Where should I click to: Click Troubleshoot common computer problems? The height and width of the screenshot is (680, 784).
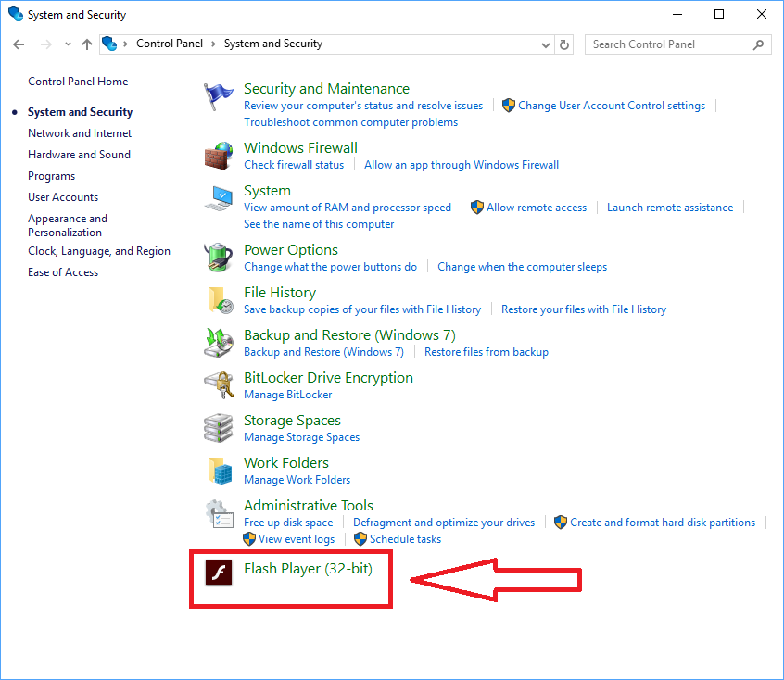click(x=350, y=122)
